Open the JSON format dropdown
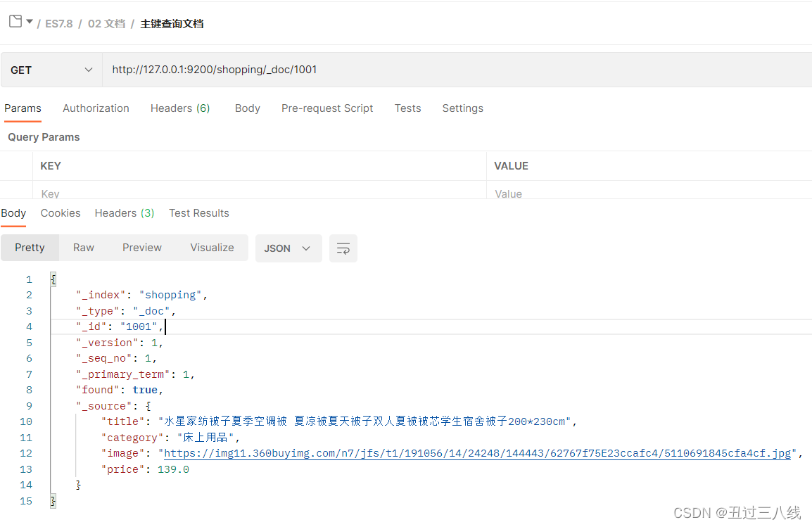The image size is (812, 527). (x=288, y=248)
